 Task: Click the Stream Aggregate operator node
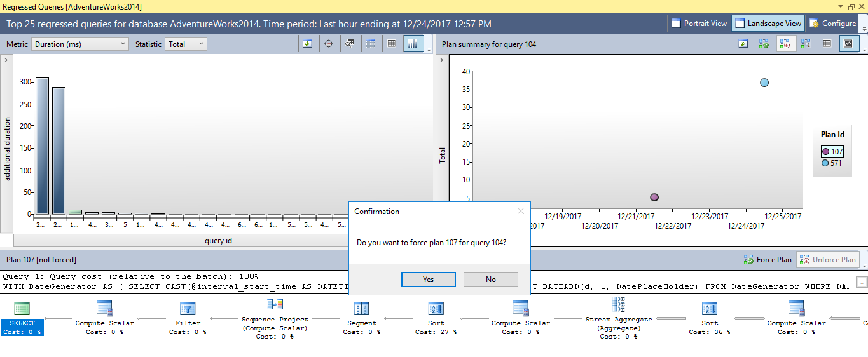click(618, 318)
